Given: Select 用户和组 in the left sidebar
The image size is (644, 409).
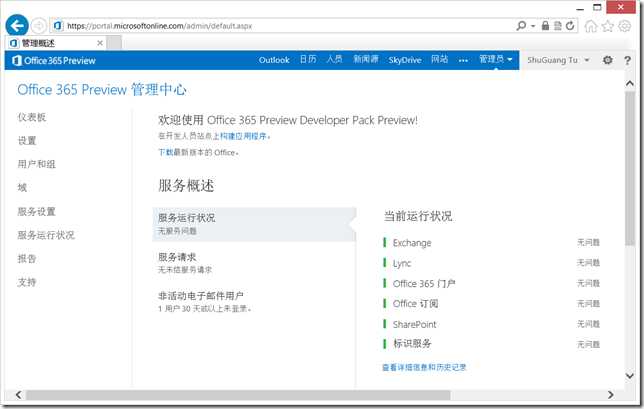Looking at the screenshot, I should point(36,164).
